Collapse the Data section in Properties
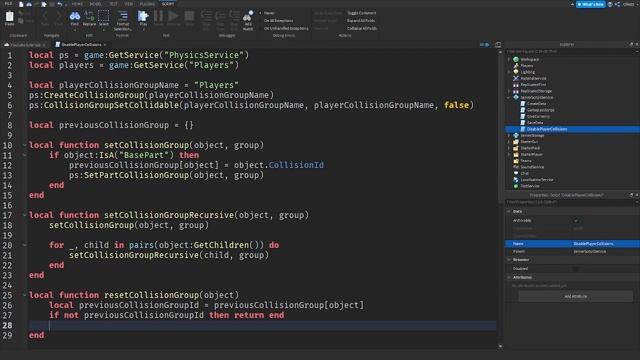 pos(509,211)
